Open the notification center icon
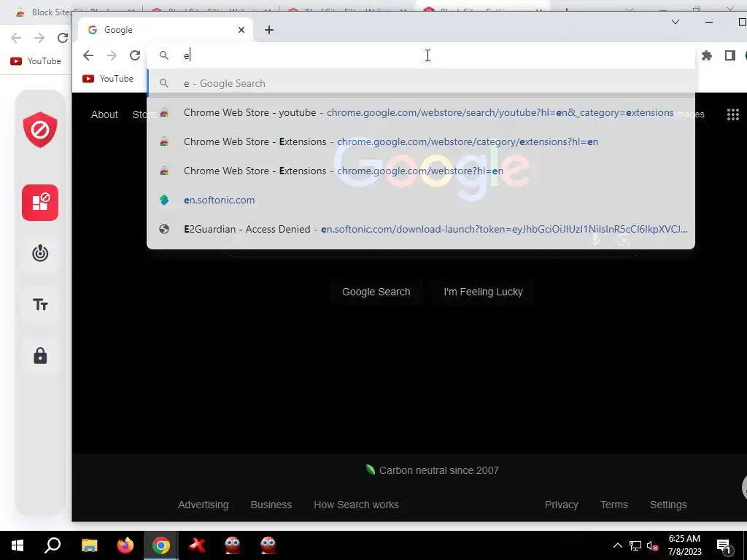This screenshot has width=747, height=560. 724,545
